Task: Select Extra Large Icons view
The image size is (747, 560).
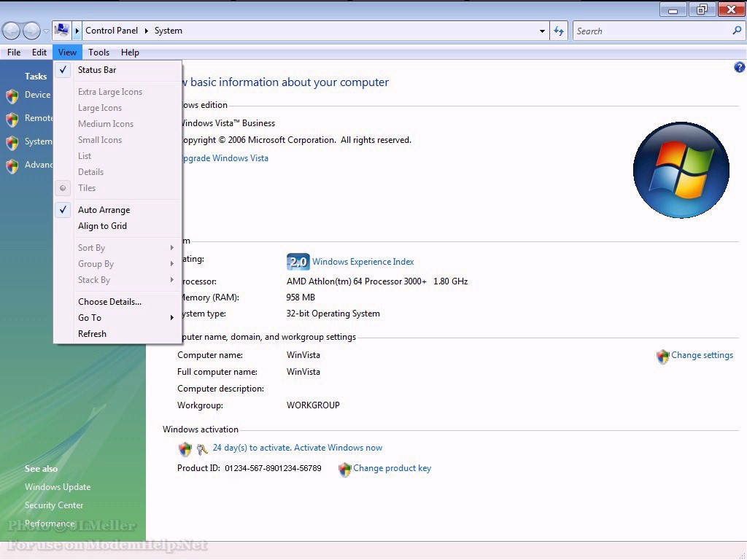Action: click(x=117, y=92)
